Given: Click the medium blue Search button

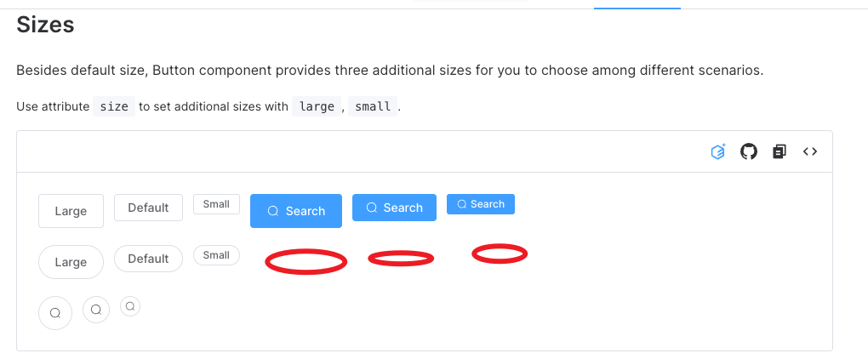Looking at the screenshot, I should [394, 208].
